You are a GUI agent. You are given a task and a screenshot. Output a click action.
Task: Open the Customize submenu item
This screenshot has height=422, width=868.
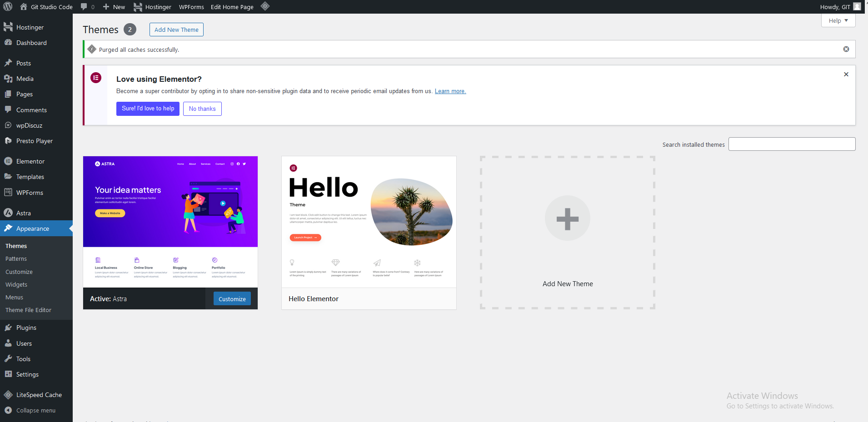coord(19,272)
